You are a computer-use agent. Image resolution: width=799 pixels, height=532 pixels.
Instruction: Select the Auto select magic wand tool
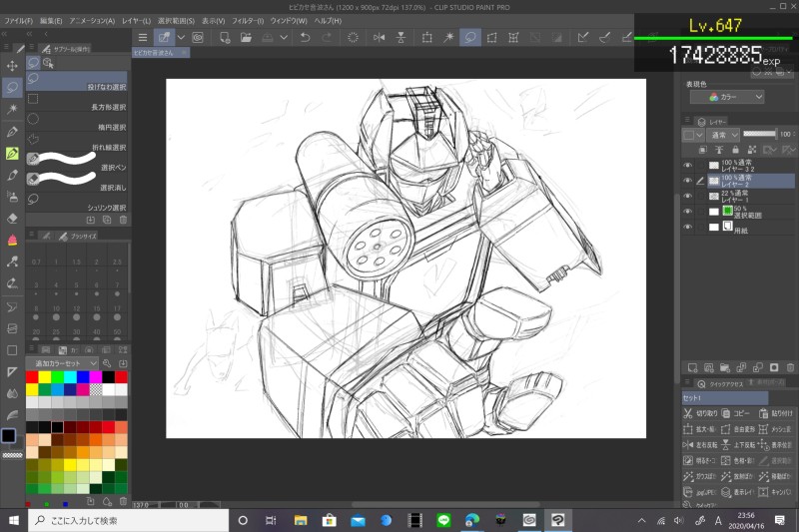12,109
